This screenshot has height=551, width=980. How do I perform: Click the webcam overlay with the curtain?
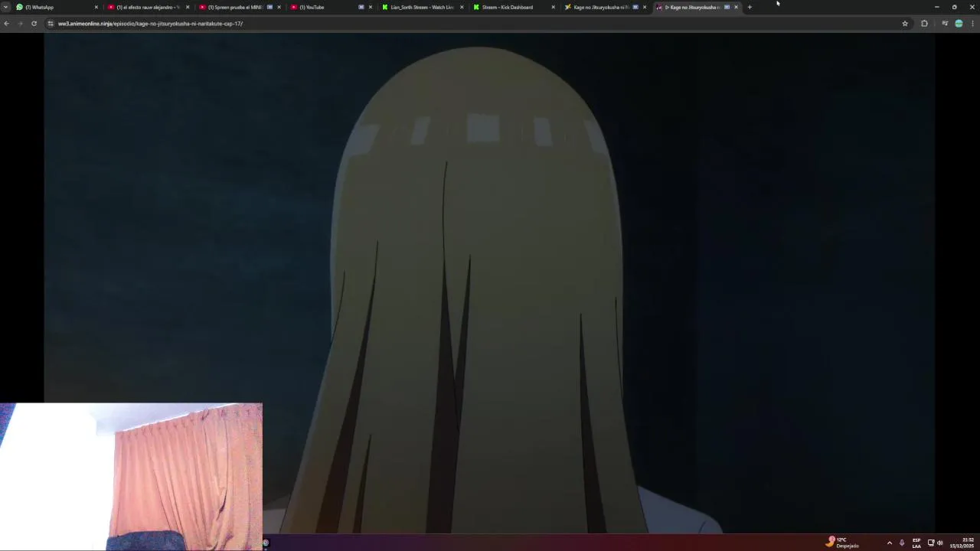tap(131, 477)
